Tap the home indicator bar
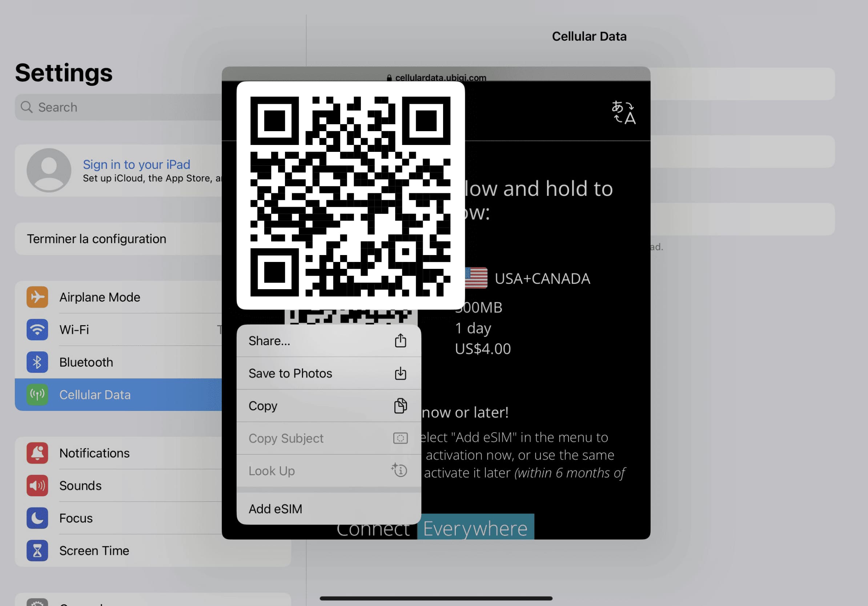 [x=436, y=598]
